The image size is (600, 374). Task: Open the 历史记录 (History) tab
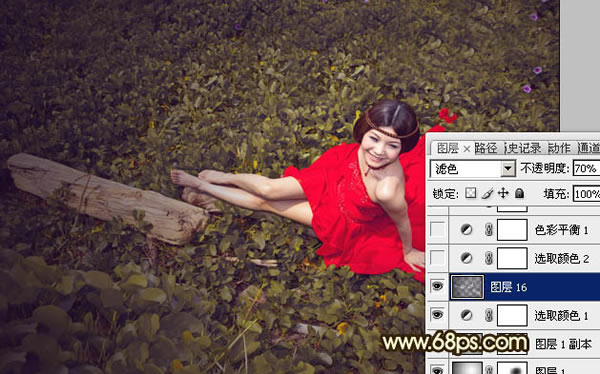tap(523, 148)
